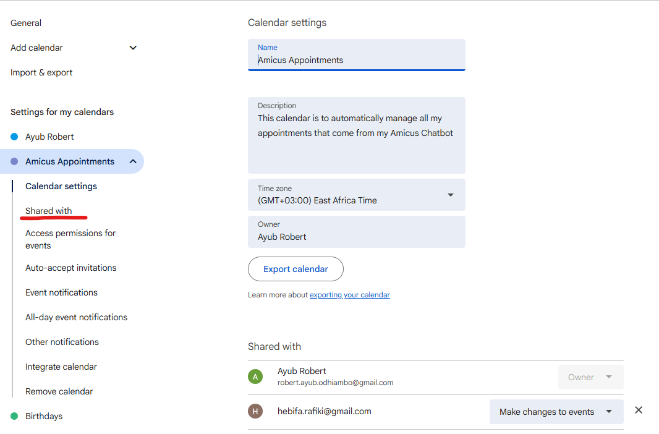Open the Time zone dropdown

coord(450,194)
